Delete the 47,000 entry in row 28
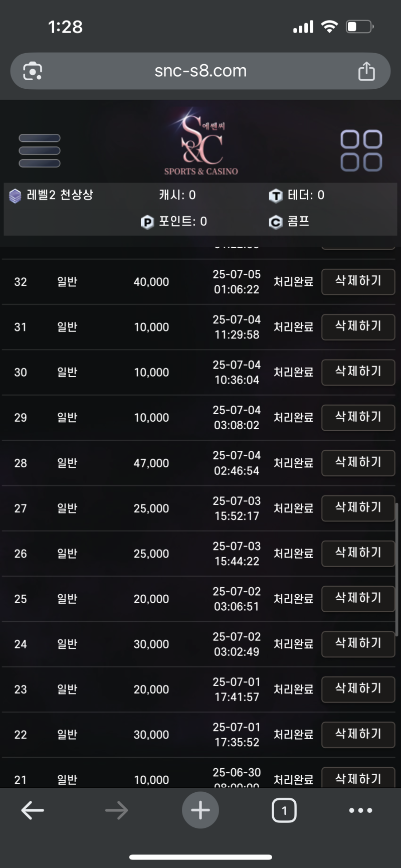401x868 pixels. [x=358, y=462]
